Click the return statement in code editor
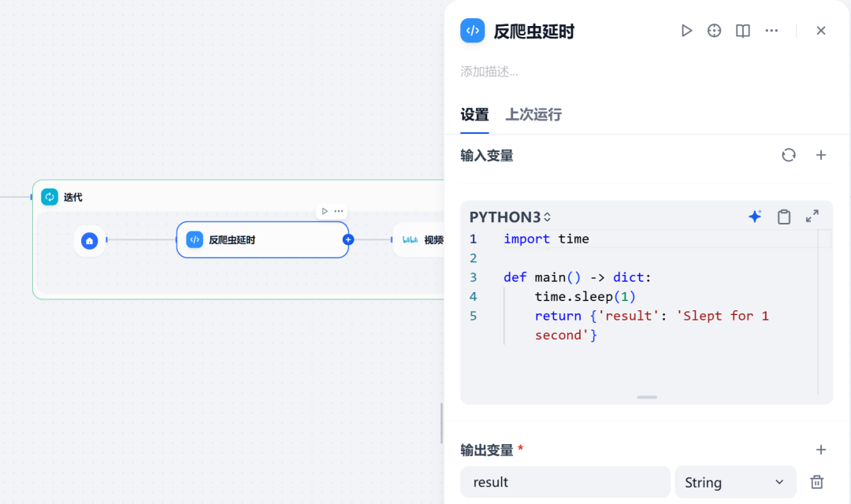This screenshot has width=851, height=504. coord(652,325)
